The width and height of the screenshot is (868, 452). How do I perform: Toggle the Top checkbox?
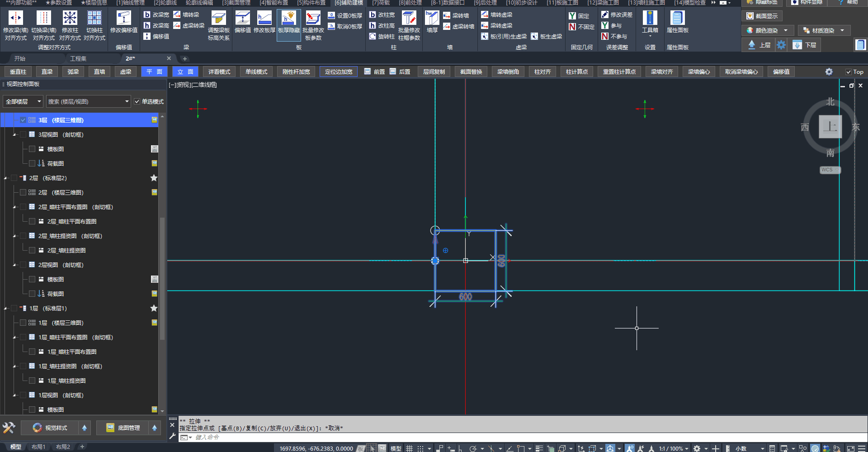tap(849, 72)
